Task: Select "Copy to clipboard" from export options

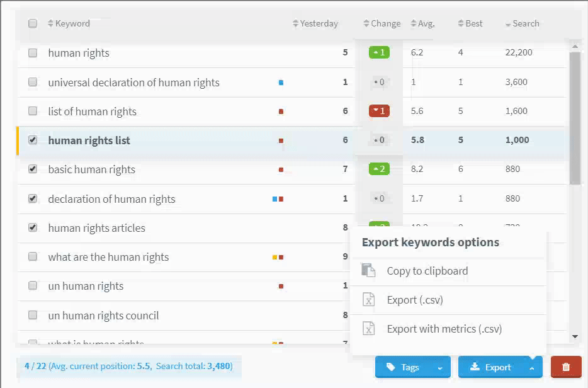Action: click(x=426, y=270)
